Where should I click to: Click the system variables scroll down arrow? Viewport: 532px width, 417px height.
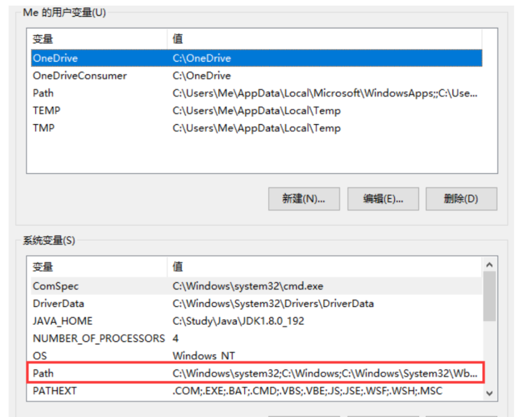pyautogui.click(x=489, y=393)
